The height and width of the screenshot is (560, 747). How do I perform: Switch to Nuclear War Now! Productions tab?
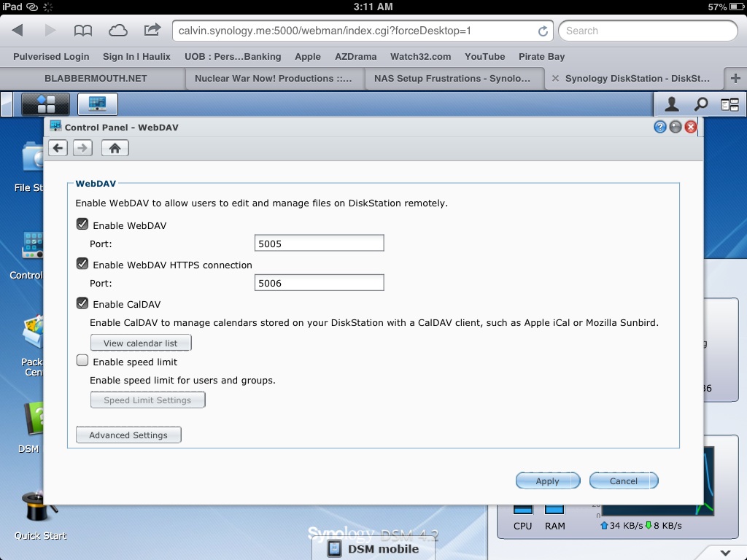point(274,78)
